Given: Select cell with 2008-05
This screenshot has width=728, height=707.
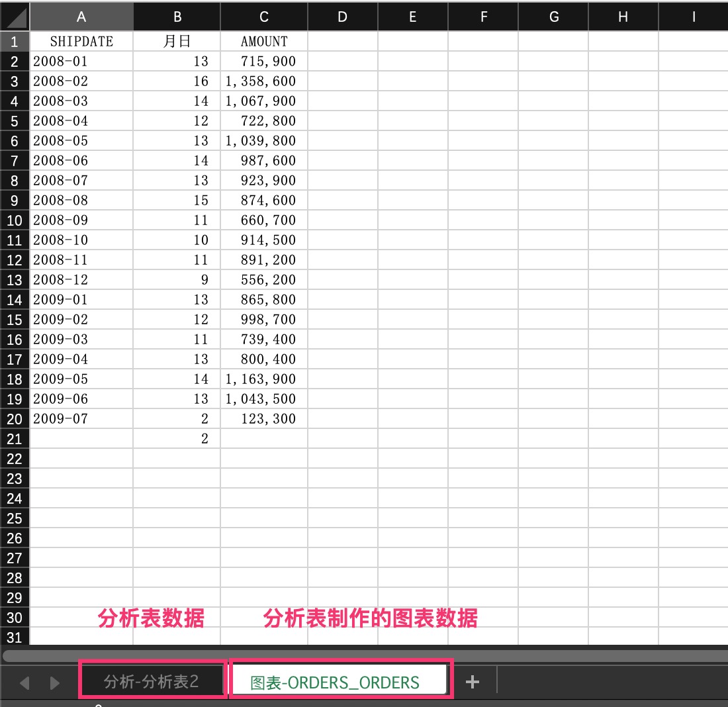Looking at the screenshot, I should pyautogui.click(x=81, y=141).
